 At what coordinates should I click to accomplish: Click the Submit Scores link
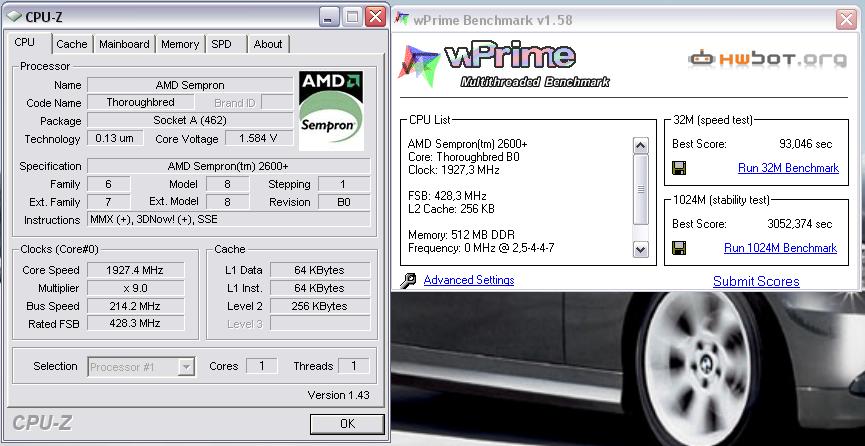pos(756,282)
